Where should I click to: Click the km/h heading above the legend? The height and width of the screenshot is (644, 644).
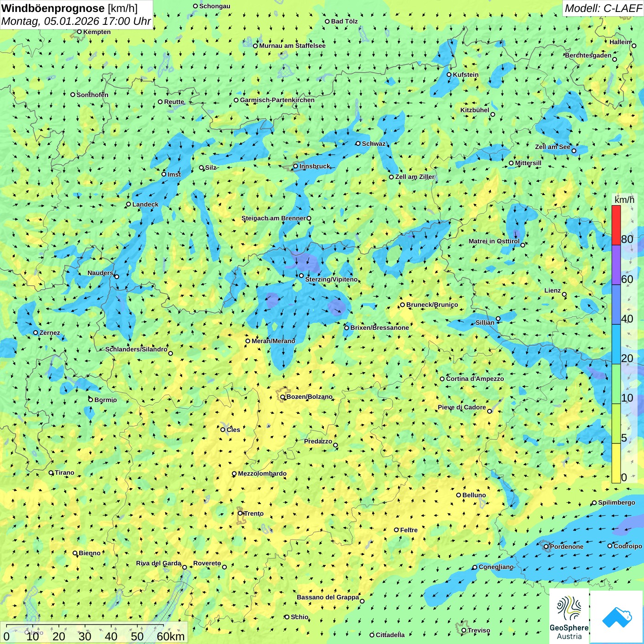pos(624,200)
